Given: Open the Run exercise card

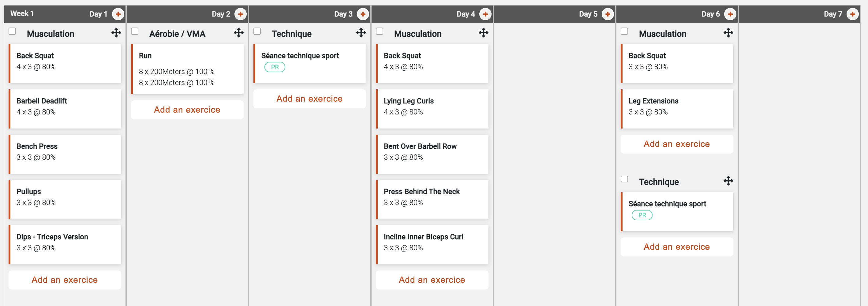Looking at the screenshot, I should [x=187, y=69].
